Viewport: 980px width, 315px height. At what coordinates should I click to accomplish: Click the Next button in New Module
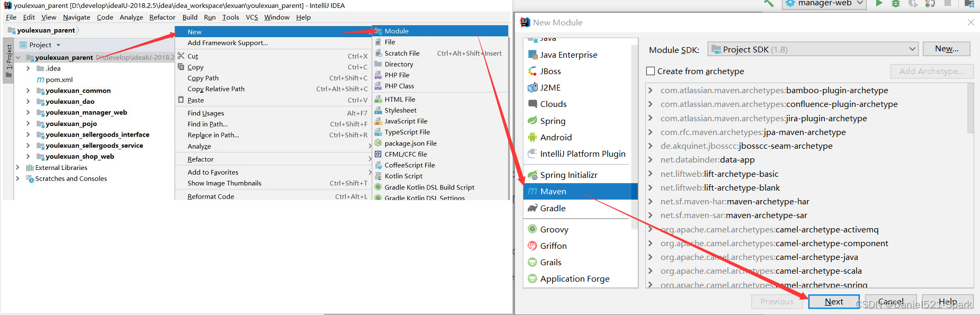(834, 302)
